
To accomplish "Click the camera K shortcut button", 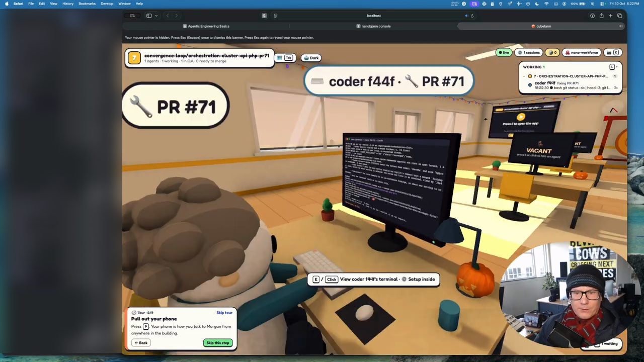I will click(x=612, y=52).
